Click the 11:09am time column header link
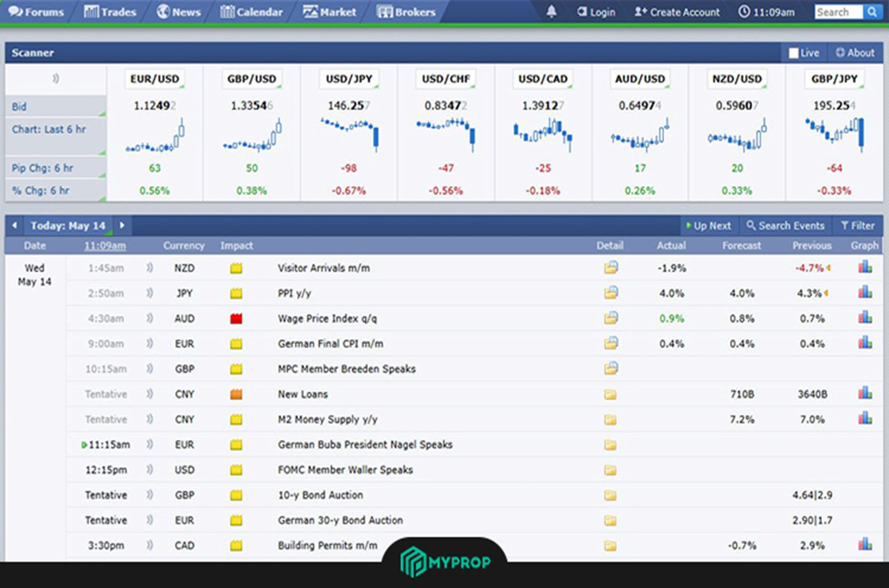 (x=105, y=246)
